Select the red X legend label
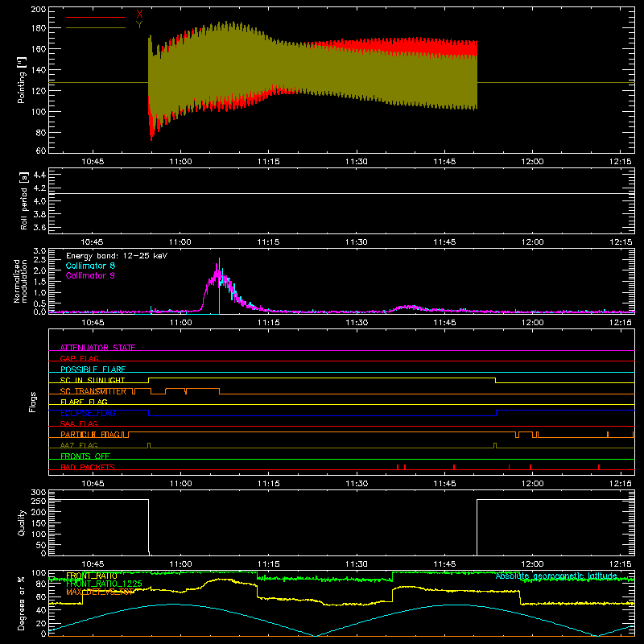The image size is (644, 644). click(x=139, y=14)
